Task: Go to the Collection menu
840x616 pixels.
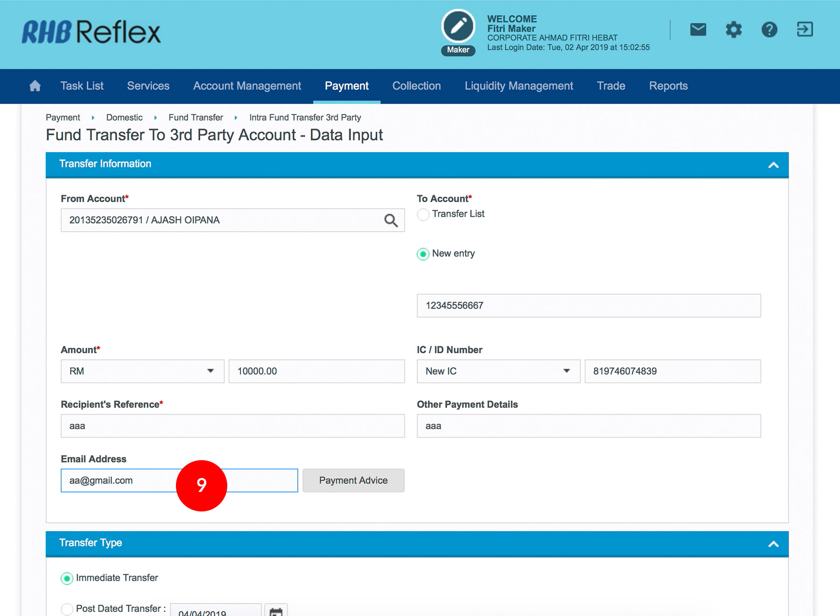Action: pyautogui.click(x=416, y=86)
